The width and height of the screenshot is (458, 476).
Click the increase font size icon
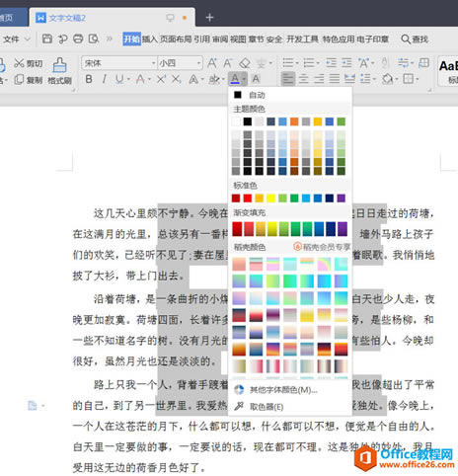212,63
